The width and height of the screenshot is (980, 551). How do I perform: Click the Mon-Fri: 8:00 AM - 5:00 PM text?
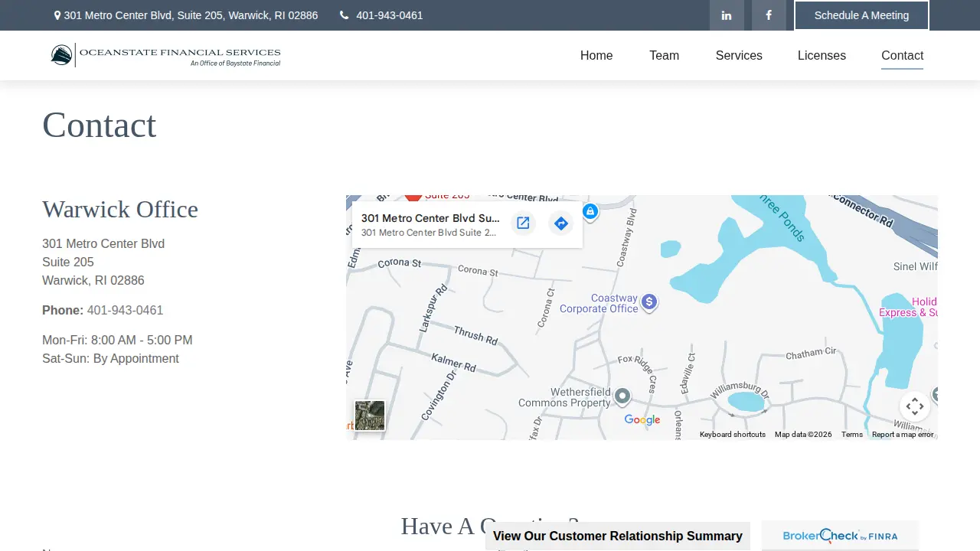click(x=117, y=340)
